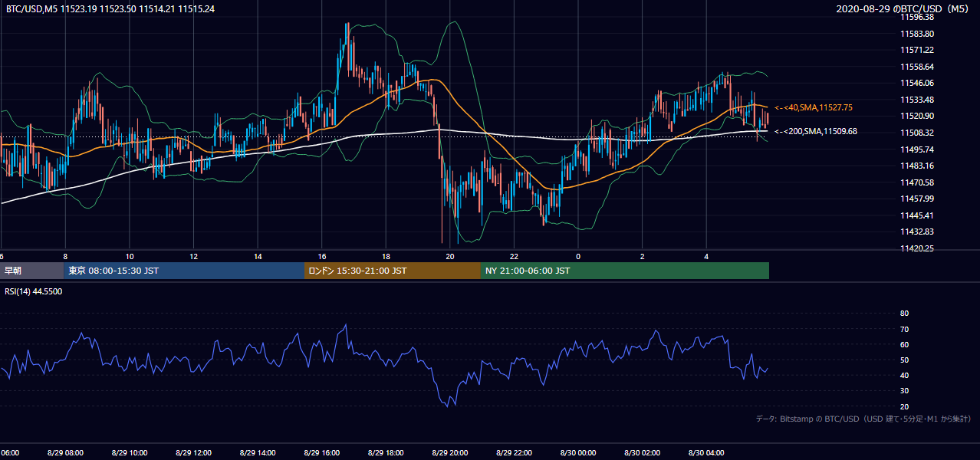The height and width of the screenshot is (460, 980).
Task: Select the 東京 08:00-15:30 JST session bar
Action: coord(184,271)
